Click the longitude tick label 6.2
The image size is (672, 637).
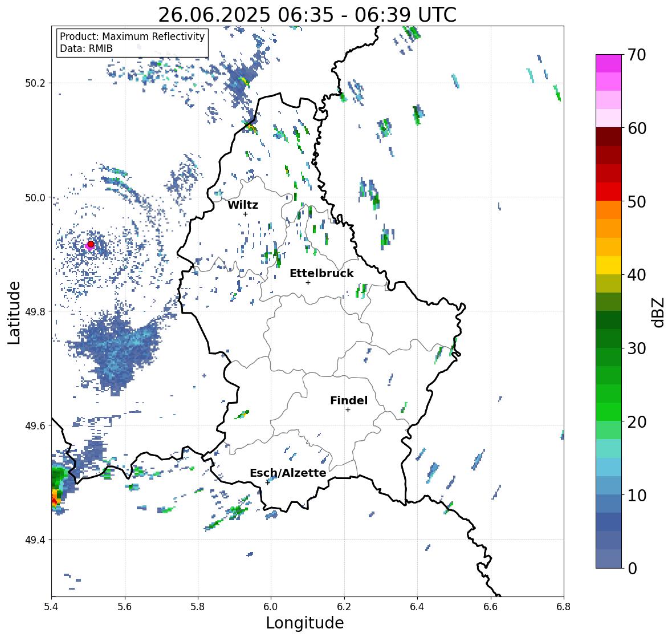click(x=344, y=607)
